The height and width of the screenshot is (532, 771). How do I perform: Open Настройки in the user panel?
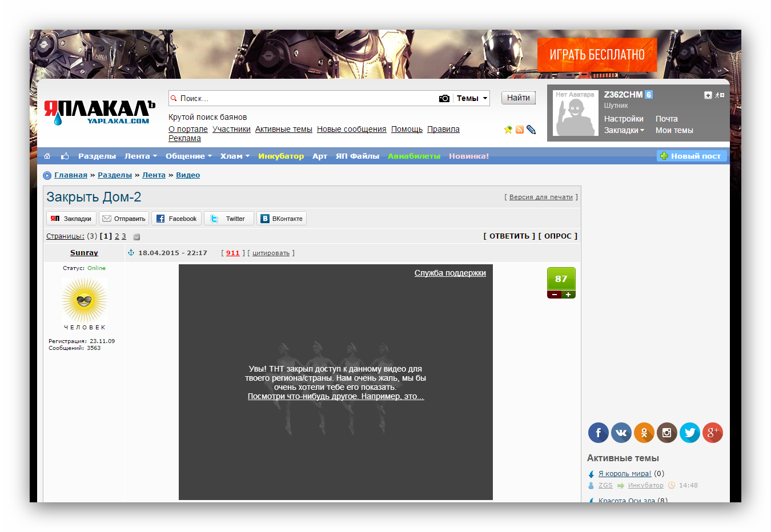[624, 119]
